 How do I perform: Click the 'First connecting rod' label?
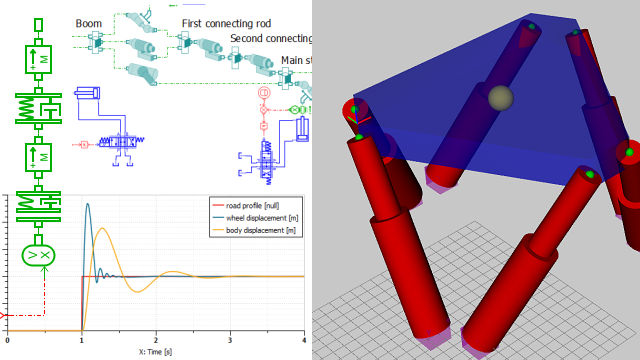click(227, 24)
